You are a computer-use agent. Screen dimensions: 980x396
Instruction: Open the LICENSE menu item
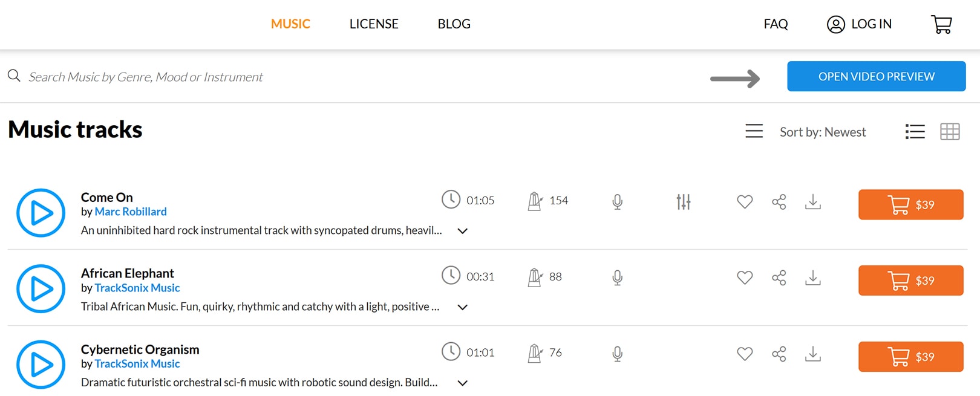pyautogui.click(x=374, y=24)
